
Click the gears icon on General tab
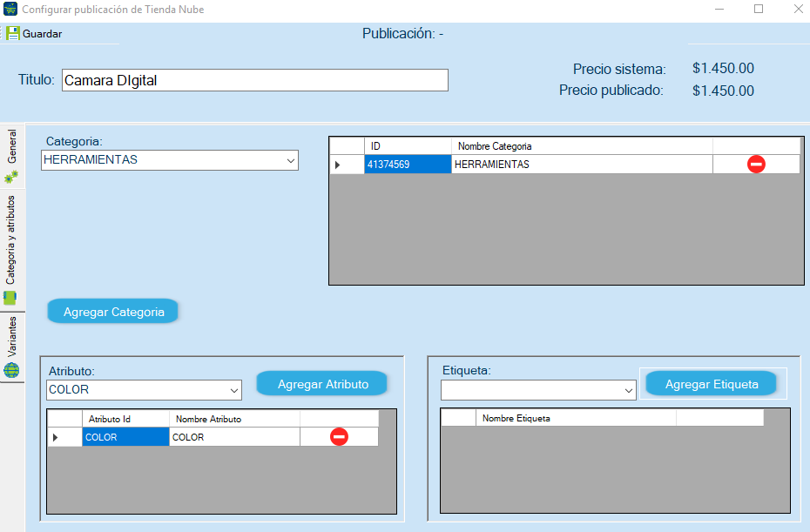(x=11, y=177)
